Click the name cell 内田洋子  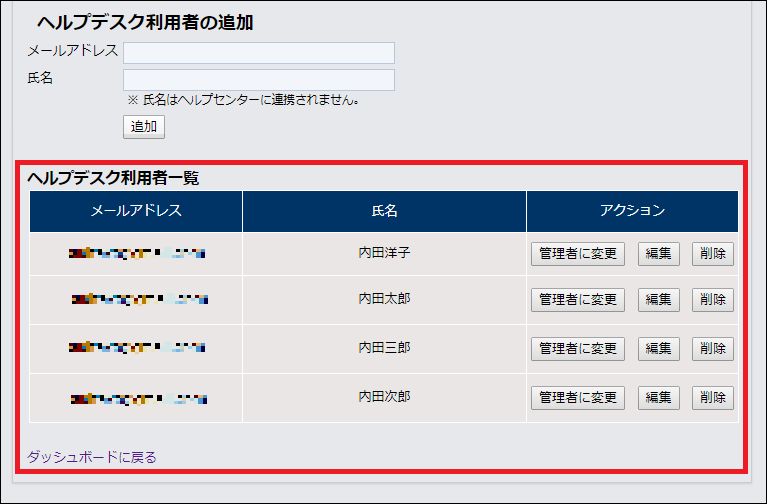384,253
